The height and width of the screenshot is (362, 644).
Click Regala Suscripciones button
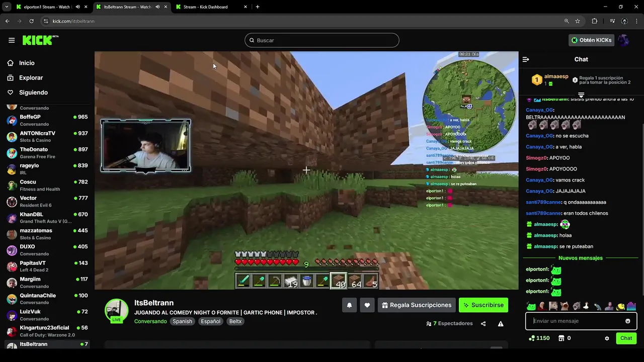pos(416,305)
